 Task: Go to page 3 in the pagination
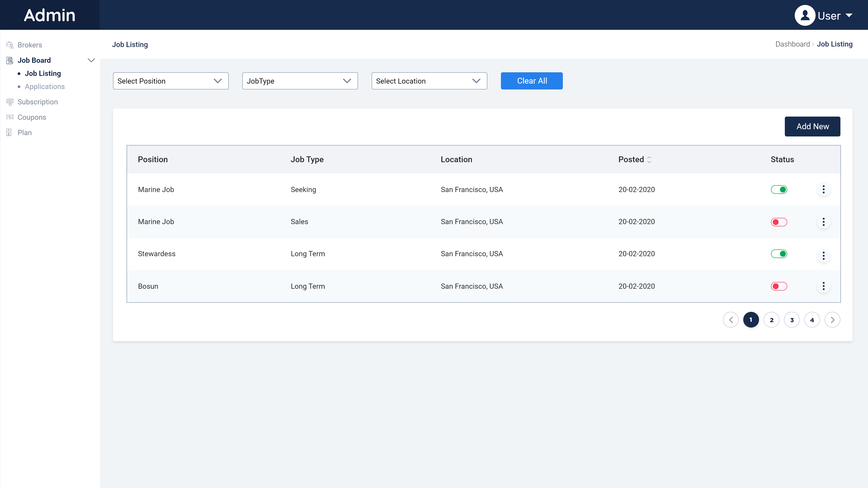pos(792,320)
